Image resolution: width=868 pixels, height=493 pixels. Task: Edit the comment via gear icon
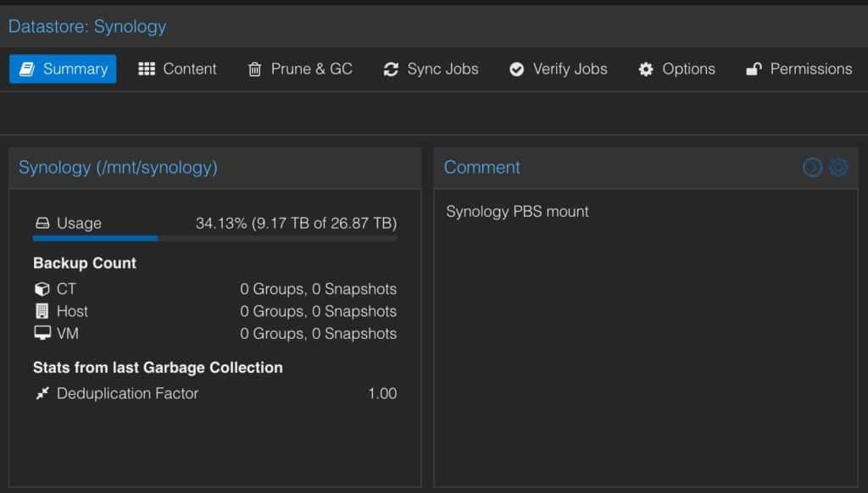pyautogui.click(x=837, y=168)
